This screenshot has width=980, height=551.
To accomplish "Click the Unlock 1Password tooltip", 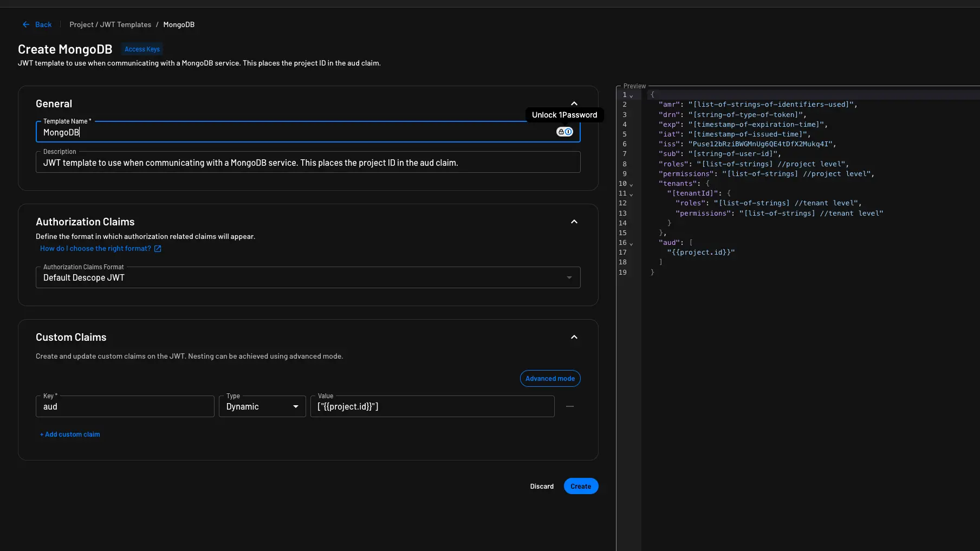I will point(564,115).
